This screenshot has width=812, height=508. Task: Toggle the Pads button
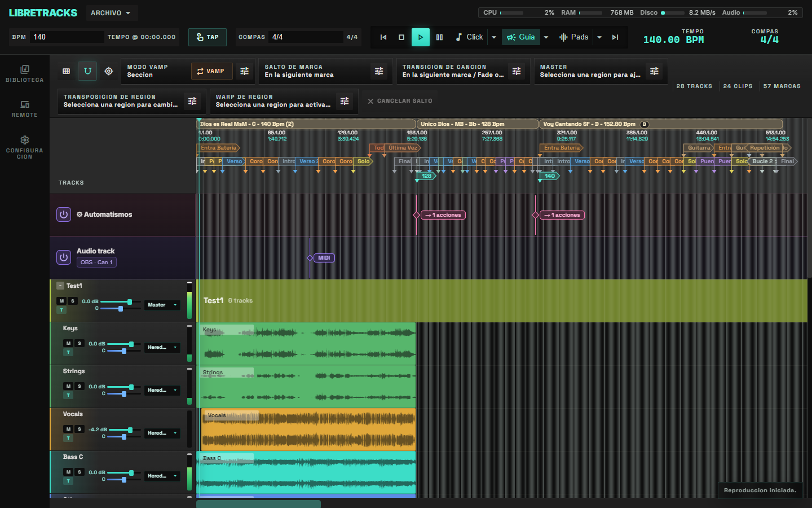(x=573, y=37)
